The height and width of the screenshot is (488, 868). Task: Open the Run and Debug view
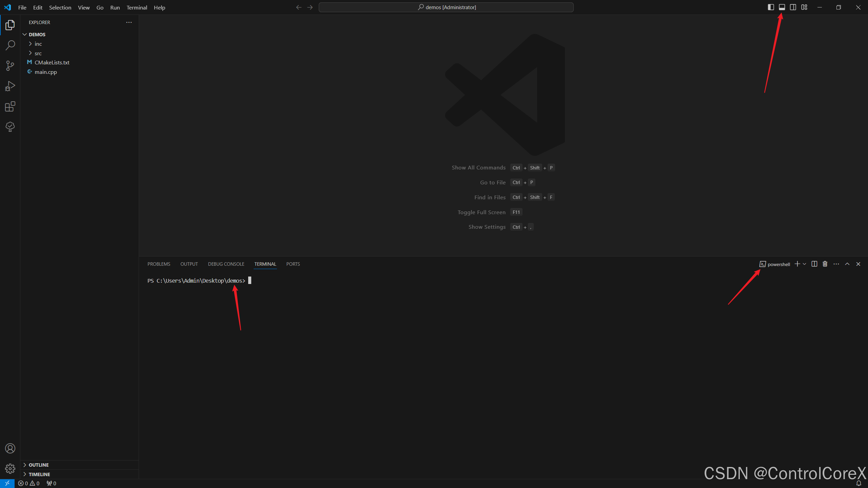click(10, 86)
